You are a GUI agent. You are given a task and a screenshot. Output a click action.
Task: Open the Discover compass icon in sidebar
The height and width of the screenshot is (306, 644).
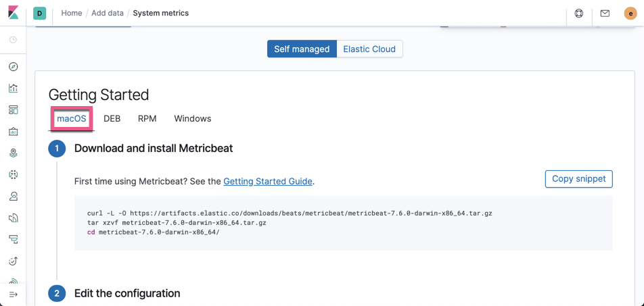13,67
